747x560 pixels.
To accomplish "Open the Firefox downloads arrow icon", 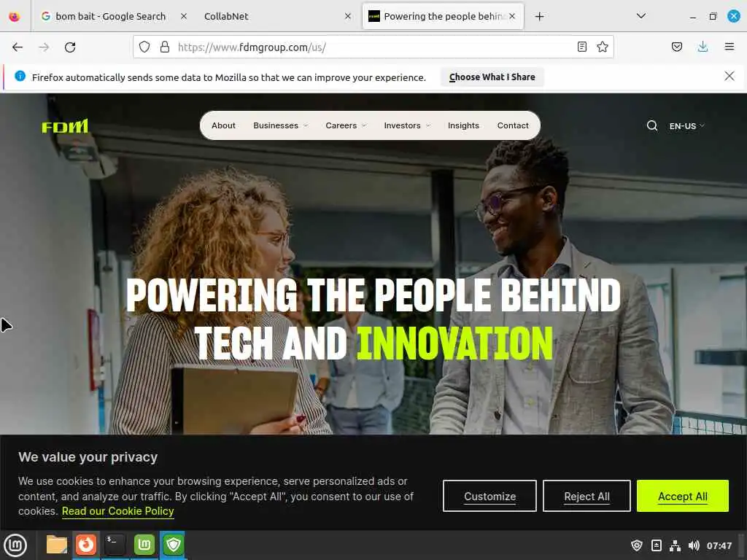I will click(x=703, y=47).
